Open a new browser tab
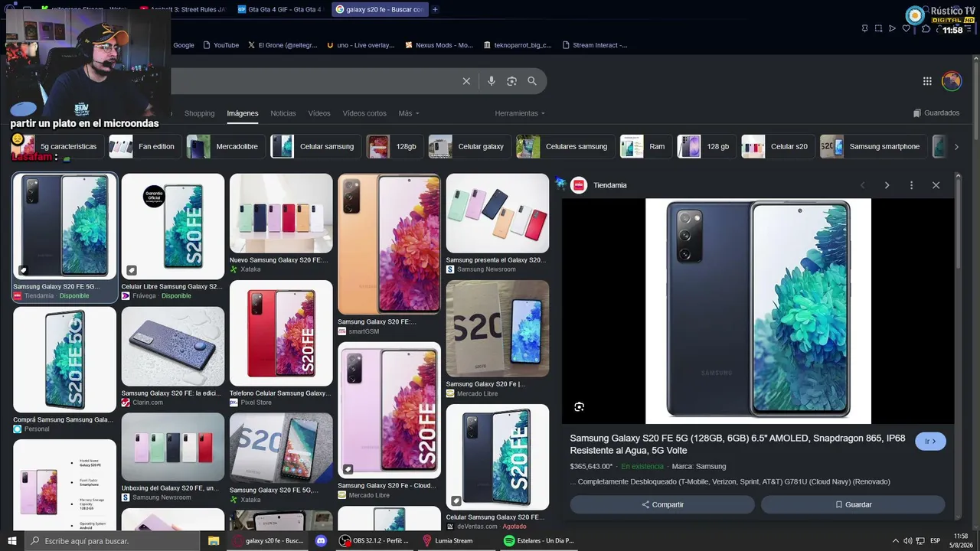This screenshot has width=980, height=551. point(435,9)
